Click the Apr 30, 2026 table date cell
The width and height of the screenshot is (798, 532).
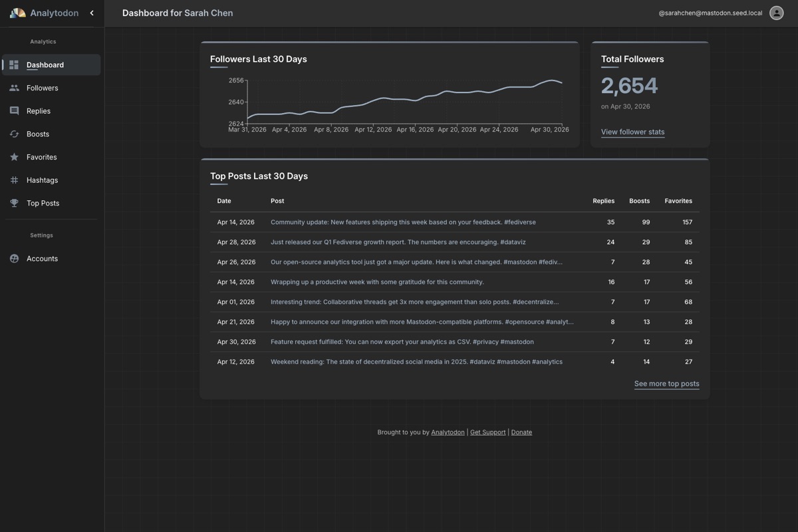click(x=236, y=342)
